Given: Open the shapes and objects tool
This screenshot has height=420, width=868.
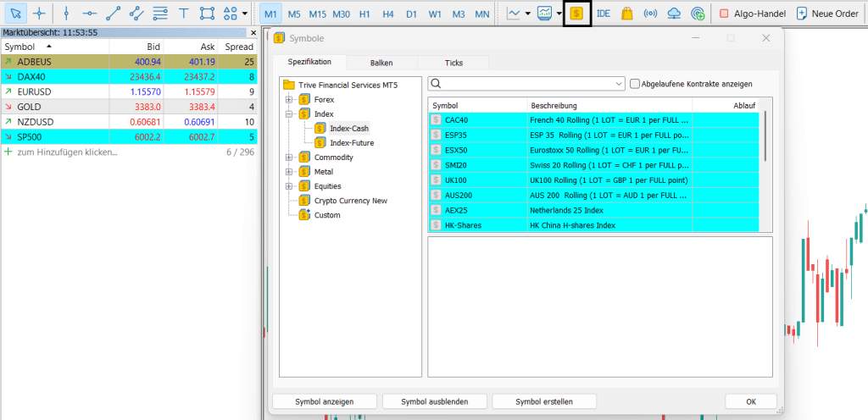Looking at the screenshot, I should pos(231,14).
